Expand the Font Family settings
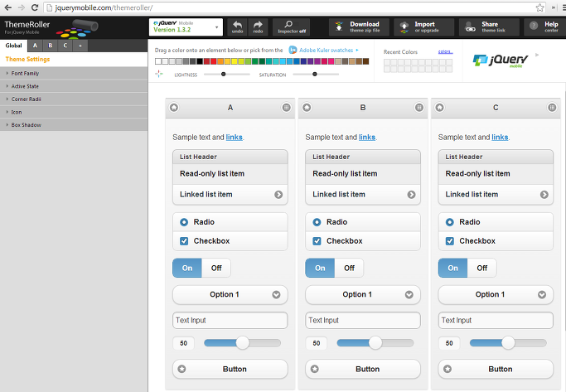 coord(74,73)
